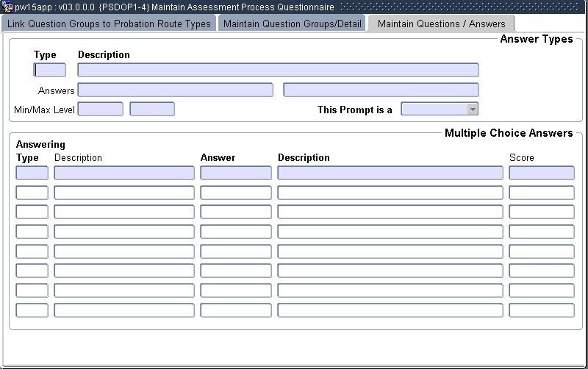The width and height of the screenshot is (588, 369).
Task: Click the first Answers input field
Action: [175, 90]
